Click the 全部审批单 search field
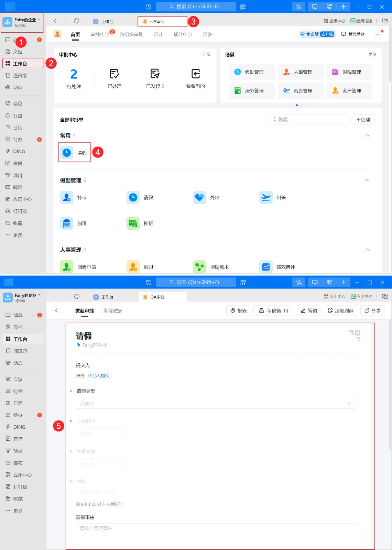392x550 pixels. (x=308, y=120)
